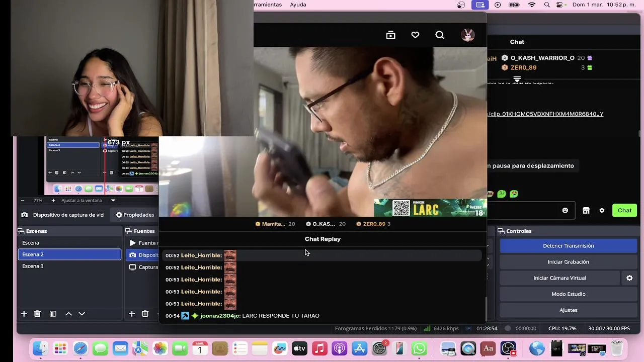The image size is (644, 362).
Task: Launch WhatsApp from the dock
Action: (419, 348)
